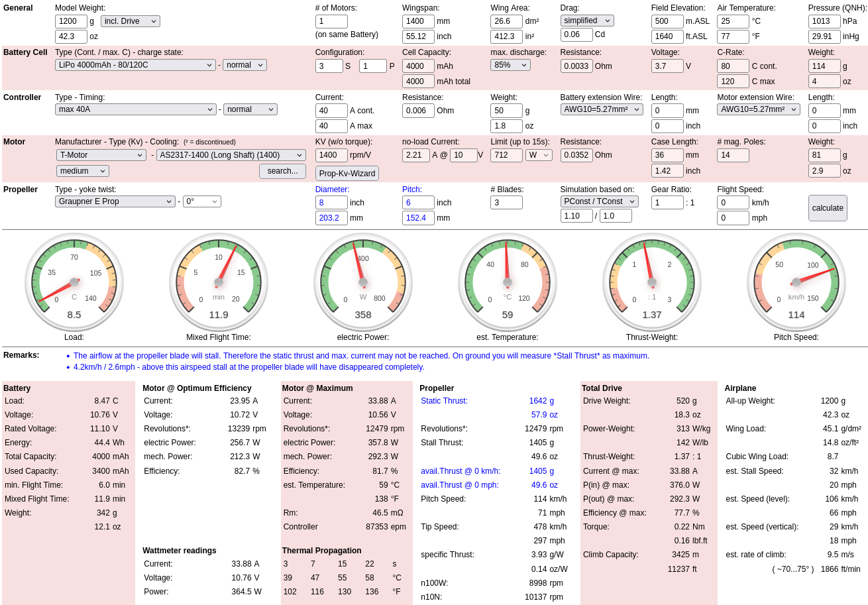This screenshot has height=605, width=868.
Task: Click the Mixed Flight Time gauge
Action: (219, 282)
